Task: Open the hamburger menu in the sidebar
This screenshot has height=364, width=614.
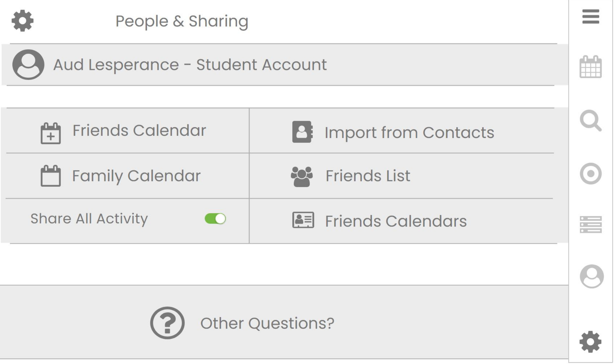Action: 590,16
